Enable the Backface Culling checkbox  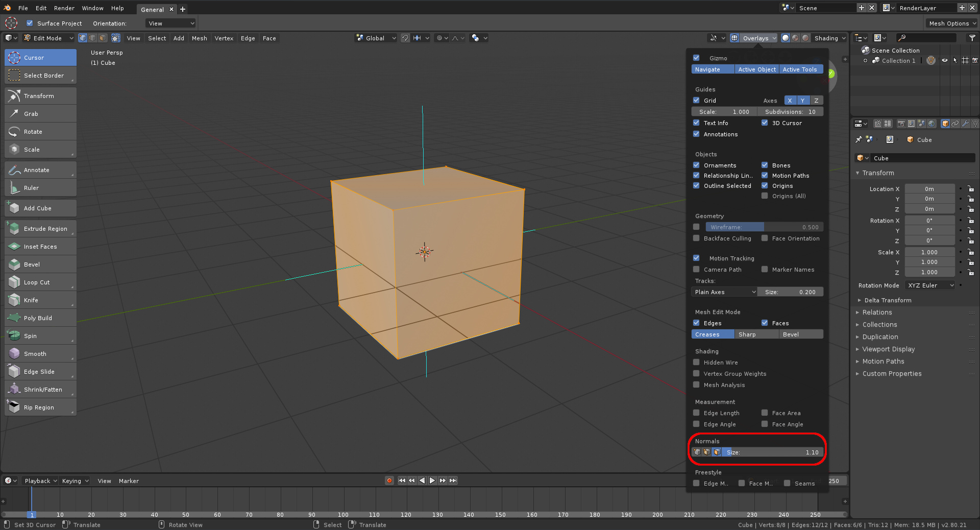pyautogui.click(x=696, y=238)
